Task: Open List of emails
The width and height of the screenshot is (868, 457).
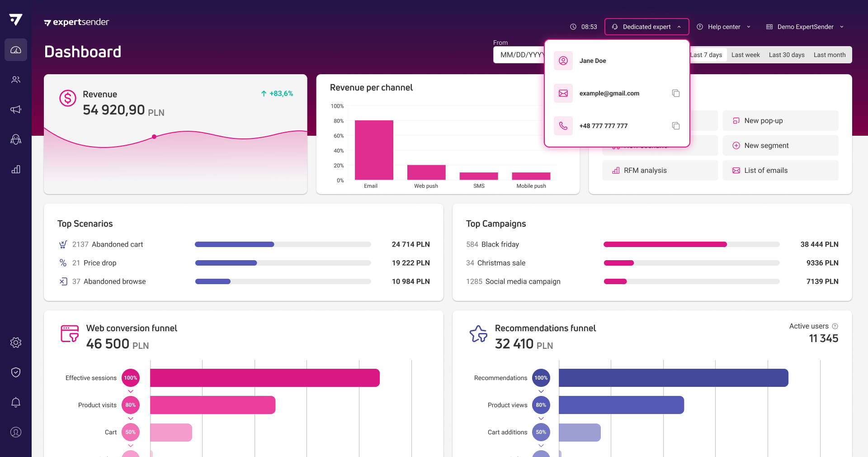Action: click(780, 171)
